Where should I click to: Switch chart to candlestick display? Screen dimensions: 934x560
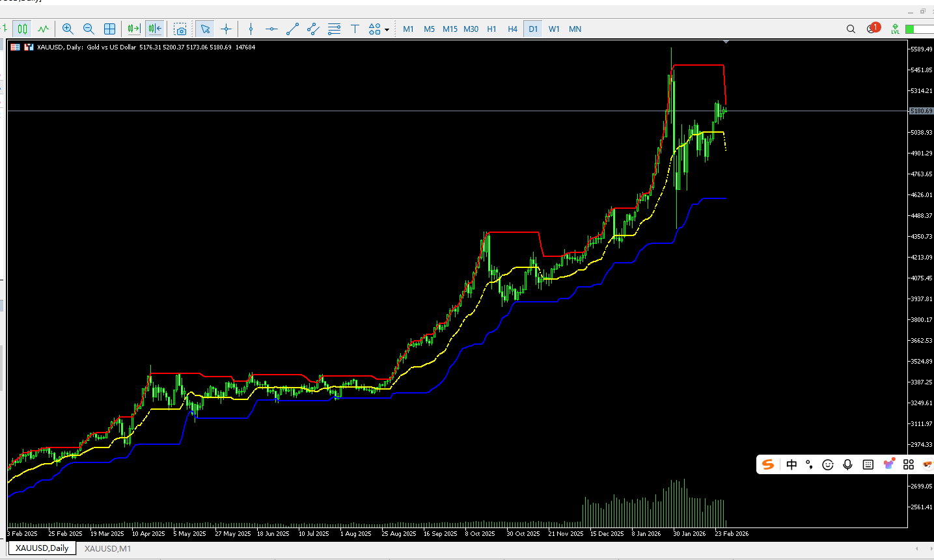click(x=23, y=29)
